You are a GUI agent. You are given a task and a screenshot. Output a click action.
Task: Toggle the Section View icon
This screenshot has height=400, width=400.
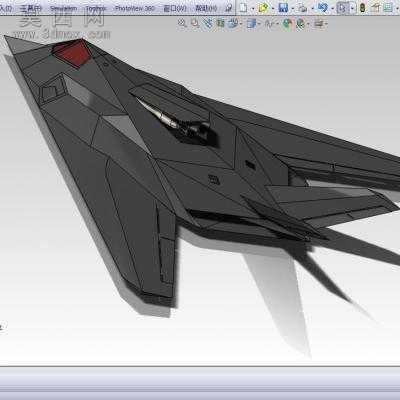pyautogui.click(x=220, y=23)
